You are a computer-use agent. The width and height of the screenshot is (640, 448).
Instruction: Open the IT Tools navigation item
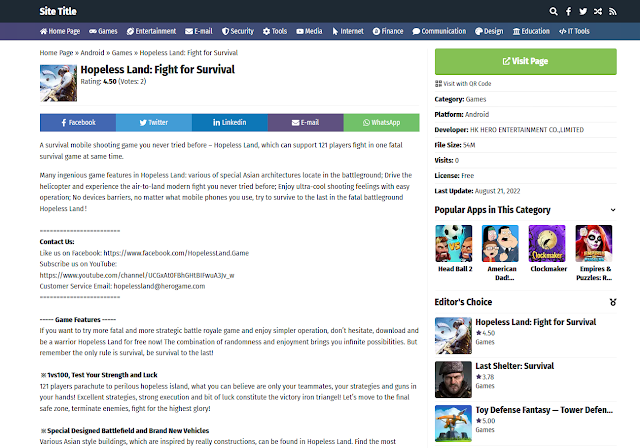coord(574,31)
